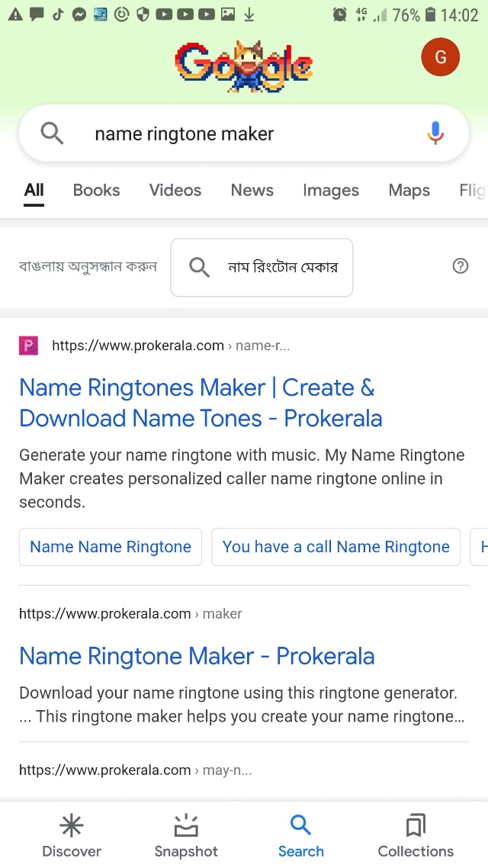This screenshot has height=868, width=488.
Task: Tap the Prokerala favicon icon
Action: (x=28, y=346)
